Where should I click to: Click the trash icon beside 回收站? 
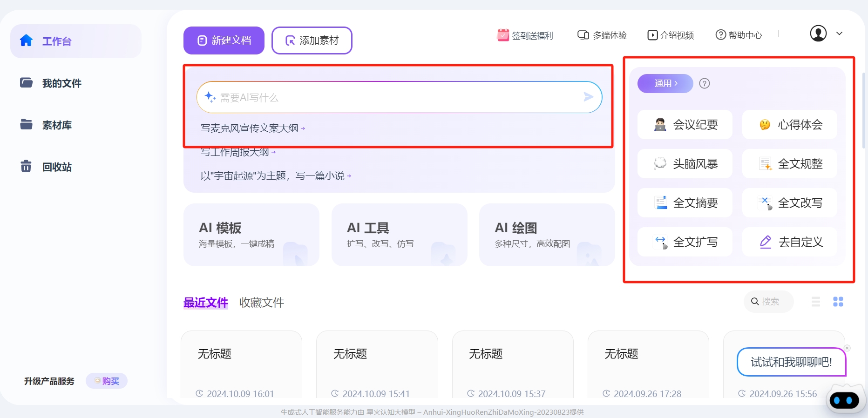coord(26,166)
